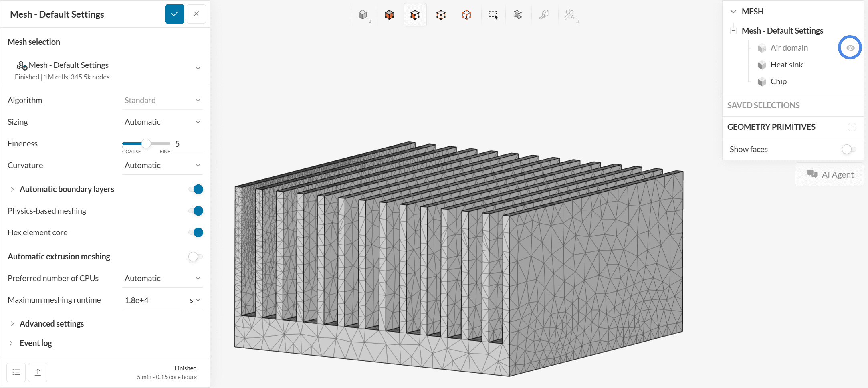The width and height of the screenshot is (868, 388).
Task: Select the volume selection mode icon
Action: [389, 15]
